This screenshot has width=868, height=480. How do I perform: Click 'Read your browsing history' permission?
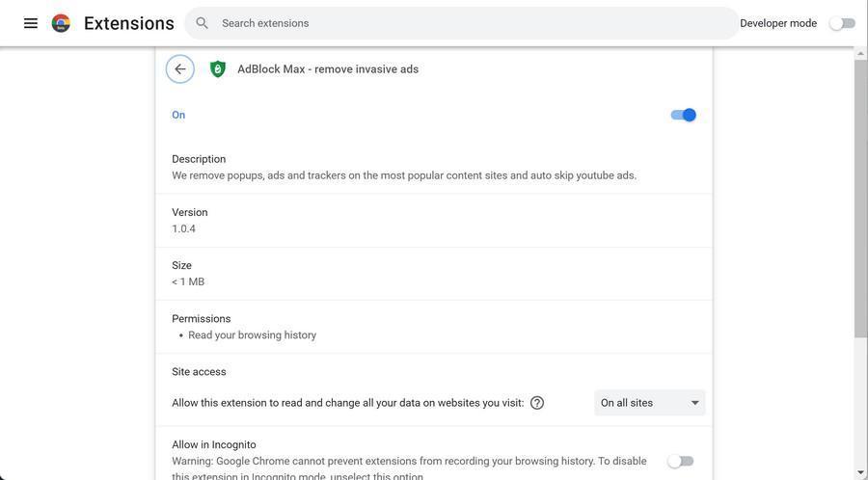[x=252, y=335]
